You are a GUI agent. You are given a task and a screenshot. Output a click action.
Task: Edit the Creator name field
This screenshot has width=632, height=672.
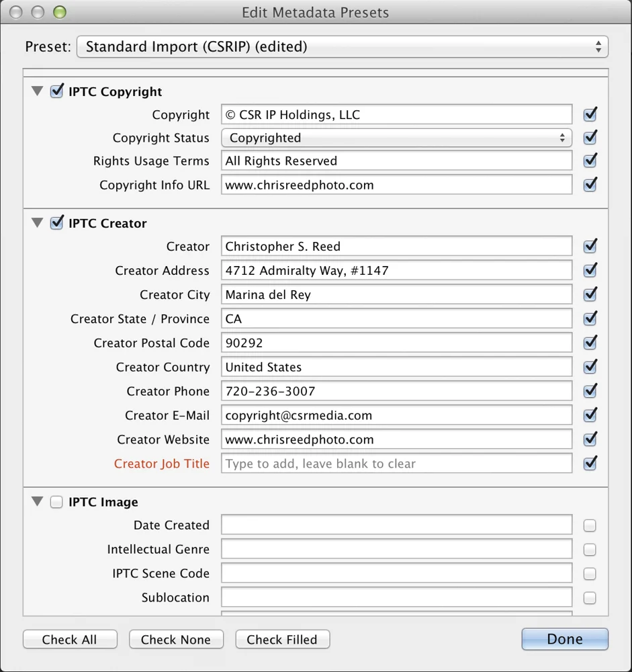(x=396, y=246)
